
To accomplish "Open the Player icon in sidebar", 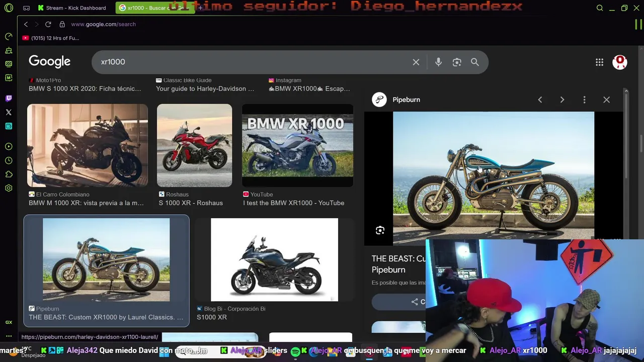I will (x=9, y=147).
